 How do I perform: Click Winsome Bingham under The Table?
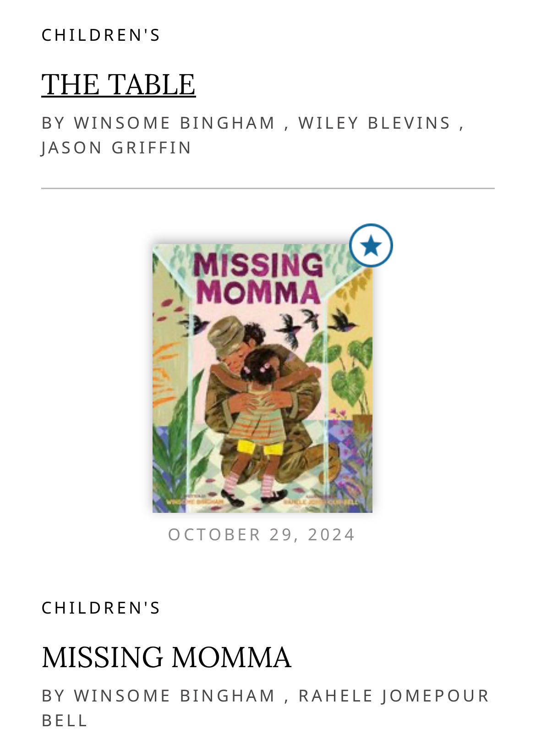tap(175, 123)
